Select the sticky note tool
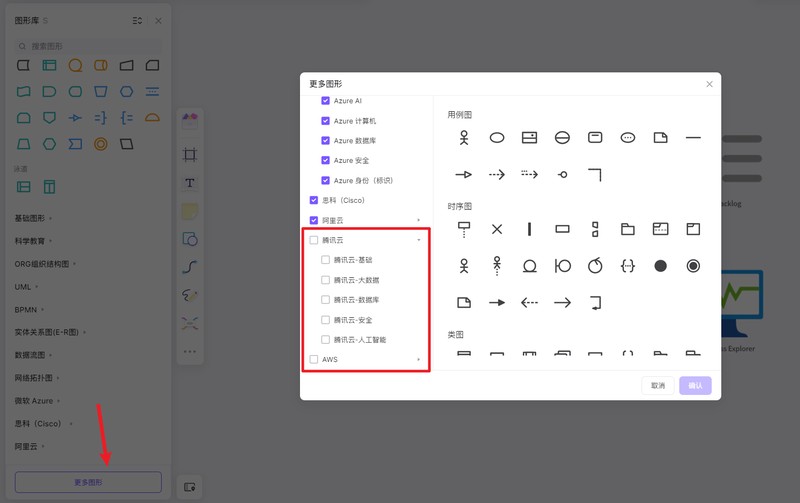Image resolution: width=800 pixels, height=503 pixels. tap(190, 211)
